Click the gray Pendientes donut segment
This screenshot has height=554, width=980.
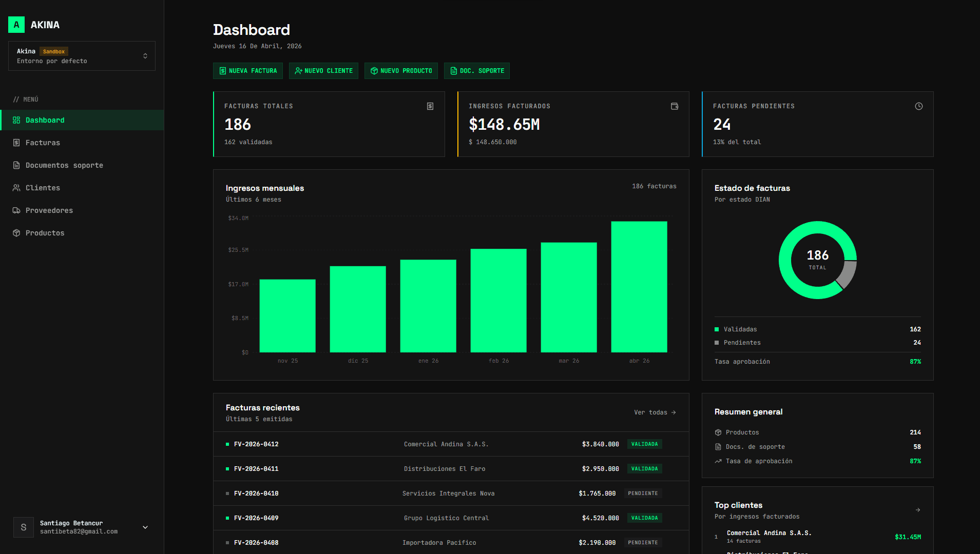point(848,275)
